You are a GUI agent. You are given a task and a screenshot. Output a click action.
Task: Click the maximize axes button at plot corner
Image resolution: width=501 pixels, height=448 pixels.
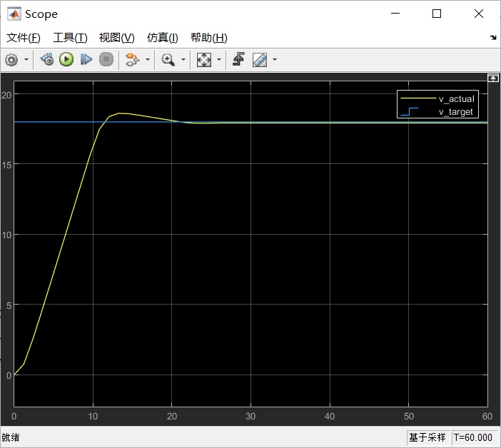492,78
